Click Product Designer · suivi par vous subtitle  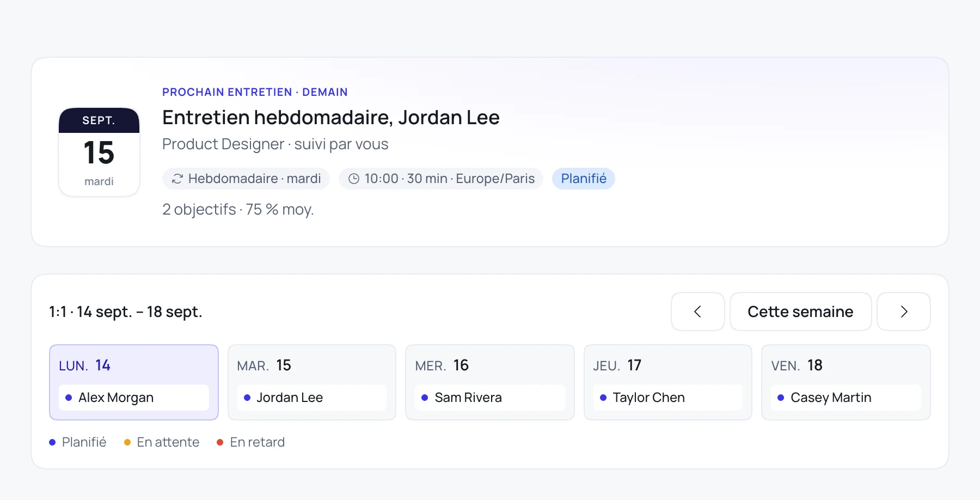pos(275,144)
